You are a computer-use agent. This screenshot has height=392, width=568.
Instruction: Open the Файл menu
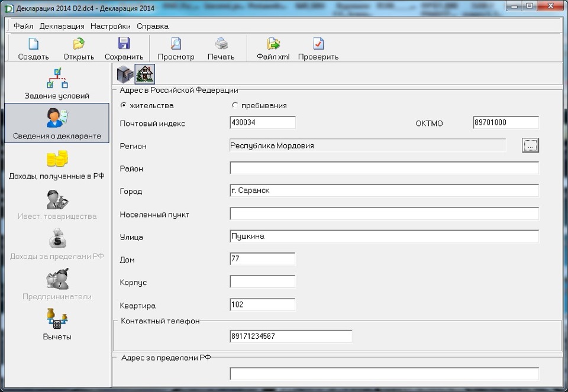pyautogui.click(x=23, y=26)
